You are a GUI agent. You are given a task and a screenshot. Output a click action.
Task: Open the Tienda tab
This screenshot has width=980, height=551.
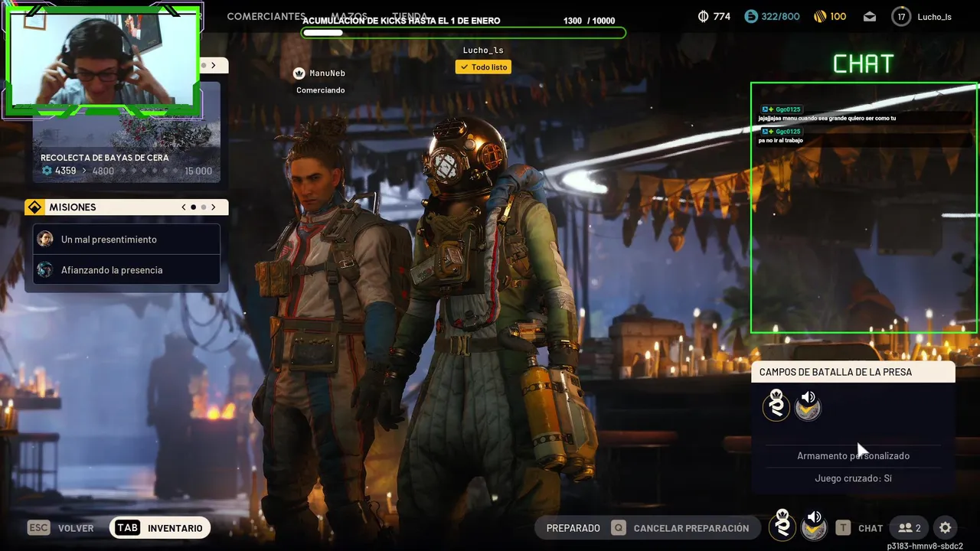tap(410, 17)
